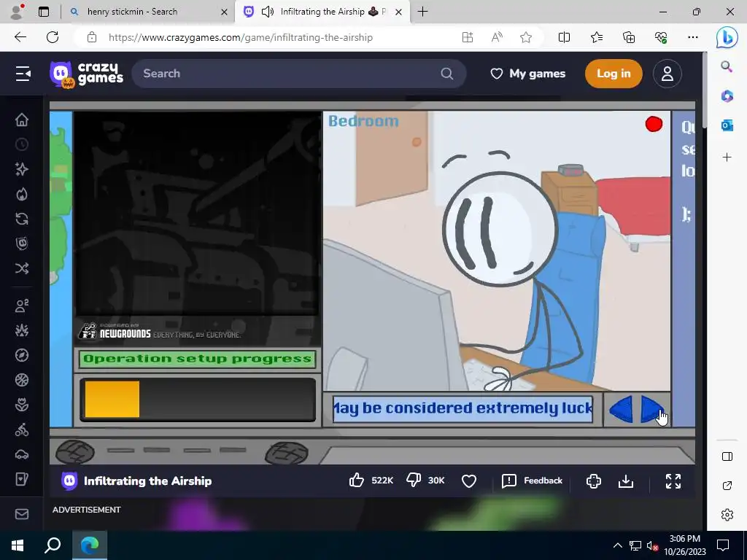Image resolution: width=747 pixels, height=560 pixels.
Task: Open the Feedback report button
Action: tap(532, 481)
